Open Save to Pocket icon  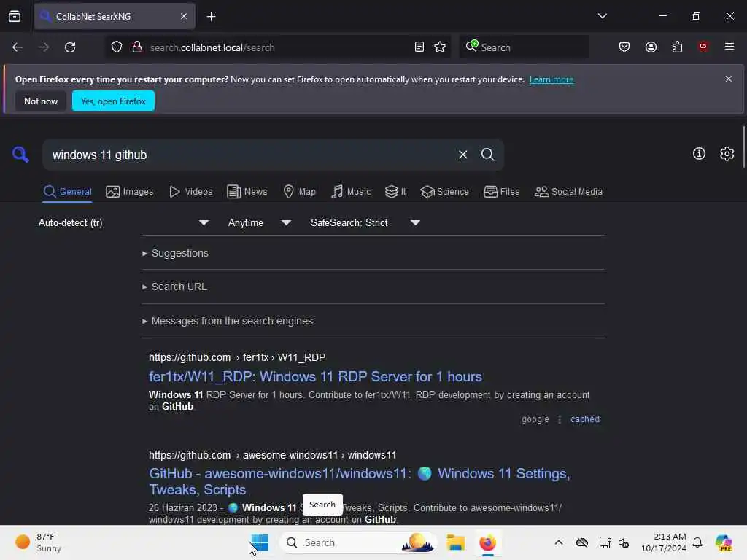coord(624,47)
